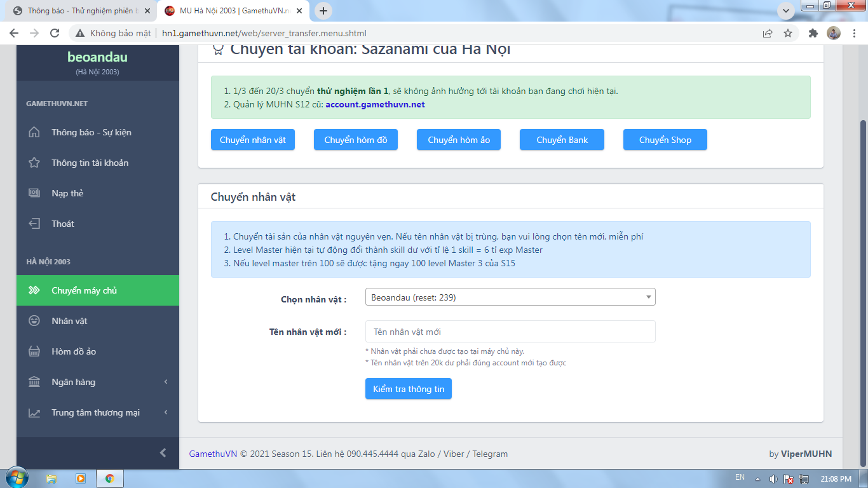The width and height of the screenshot is (868, 488).
Task: Expand the Trung tâm thương mại submenu arrow
Action: pyautogui.click(x=166, y=412)
